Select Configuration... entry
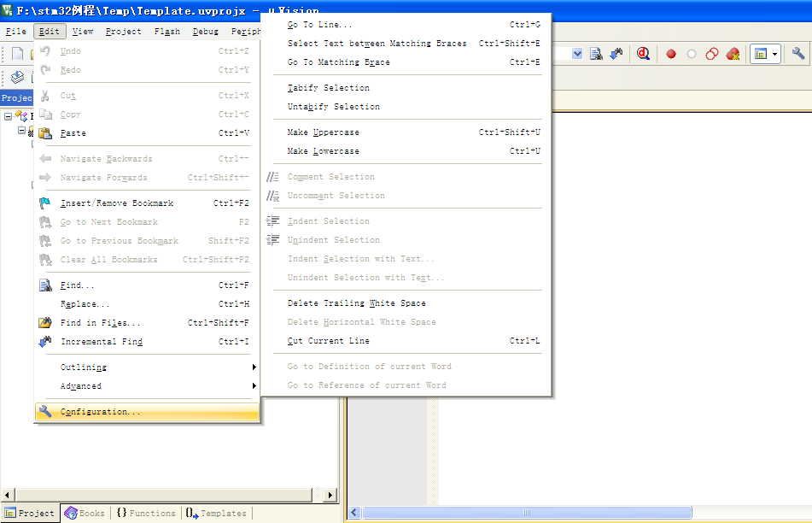The height and width of the screenshot is (523, 812). point(147,412)
